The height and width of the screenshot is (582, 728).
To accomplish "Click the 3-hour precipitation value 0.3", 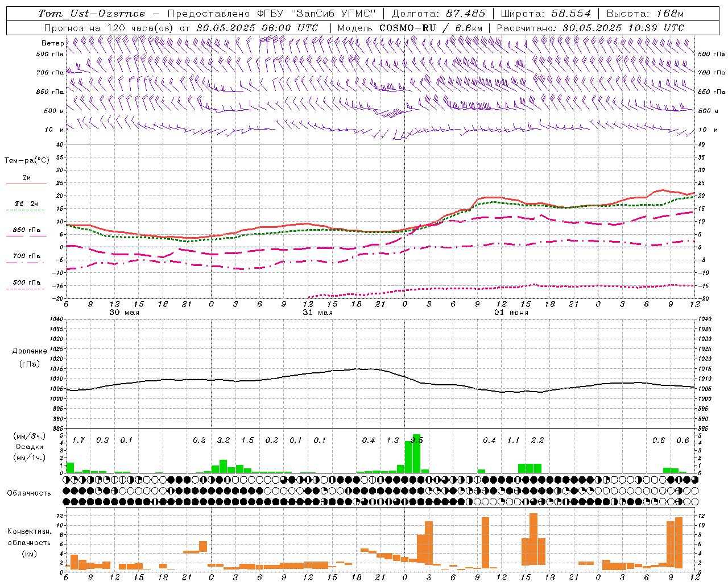I will 102,440.
